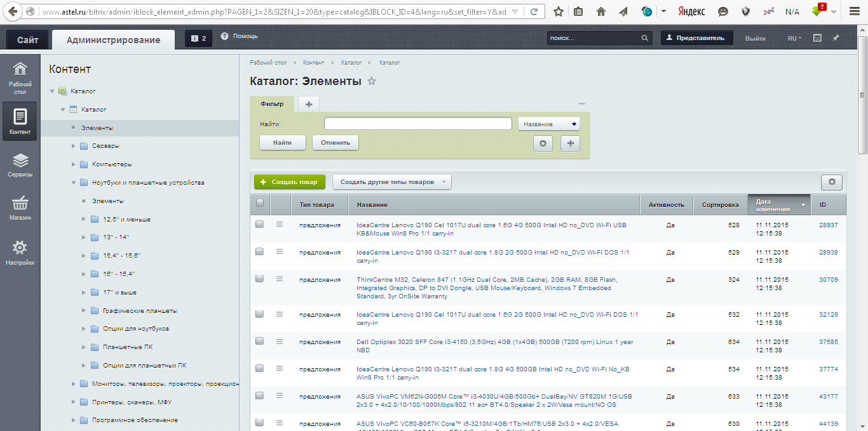Screen dimensions: 868x431
Task: Open the Сервисы sidebar section
Action: 20,164
